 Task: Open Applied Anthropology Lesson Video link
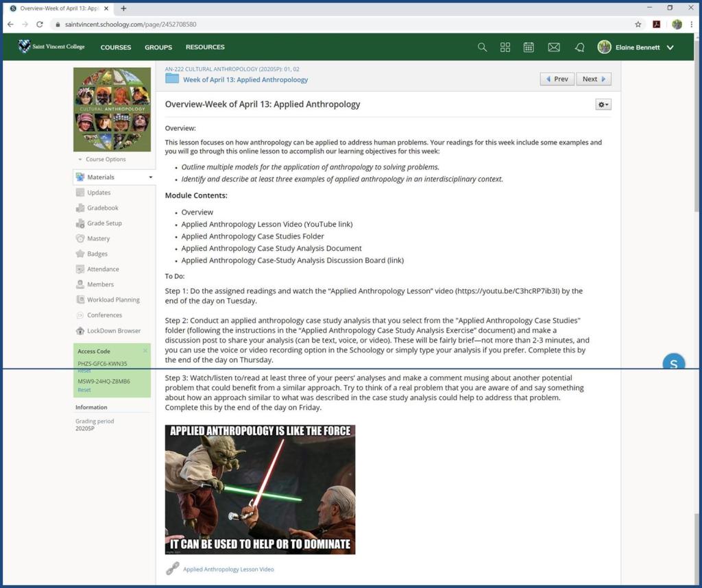coord(228,569)
